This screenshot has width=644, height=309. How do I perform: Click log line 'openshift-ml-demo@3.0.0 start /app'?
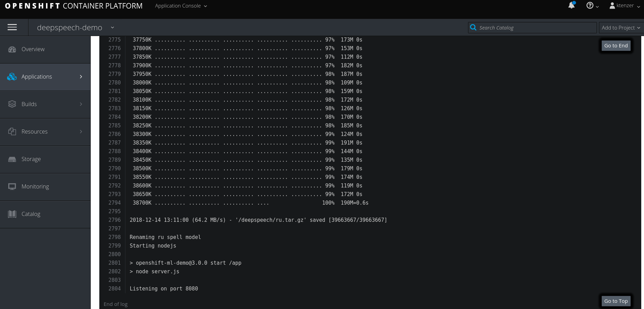point(189,263)
